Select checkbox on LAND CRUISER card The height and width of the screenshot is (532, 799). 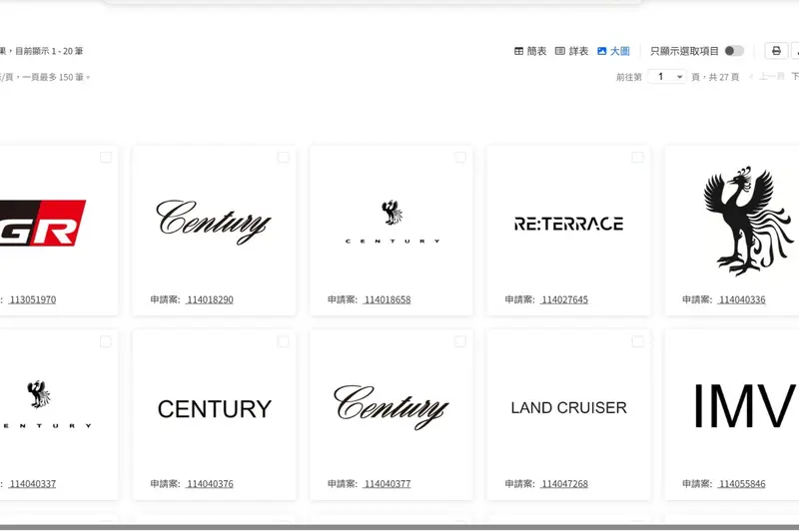[x=637, y=342]
